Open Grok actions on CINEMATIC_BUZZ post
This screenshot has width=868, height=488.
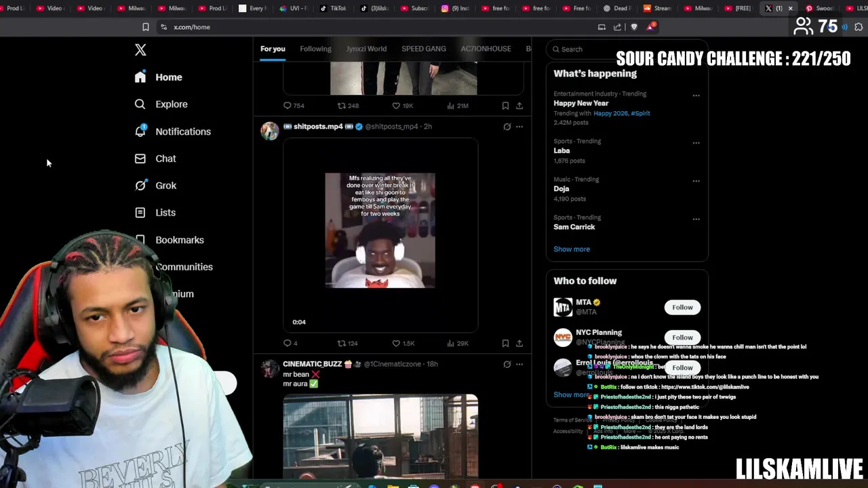point(507,364)
